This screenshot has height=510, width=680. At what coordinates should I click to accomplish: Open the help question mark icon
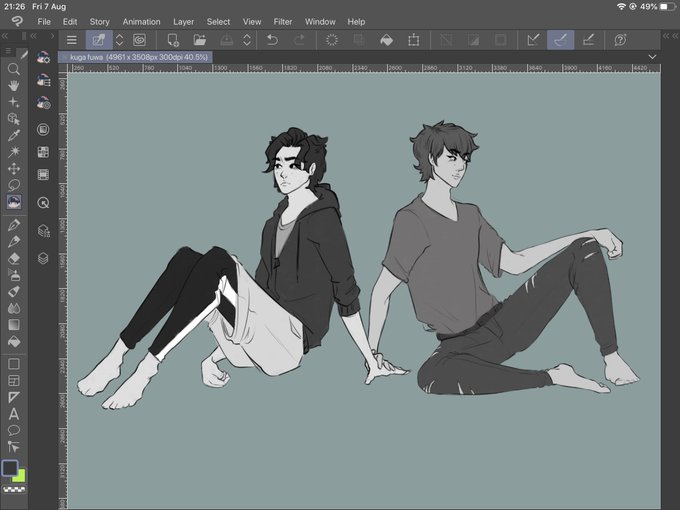click(621, 40)
